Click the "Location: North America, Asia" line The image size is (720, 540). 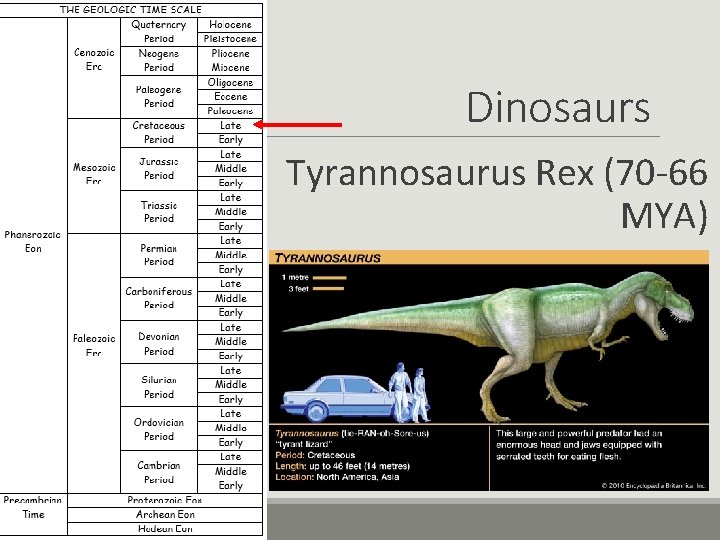337,477
